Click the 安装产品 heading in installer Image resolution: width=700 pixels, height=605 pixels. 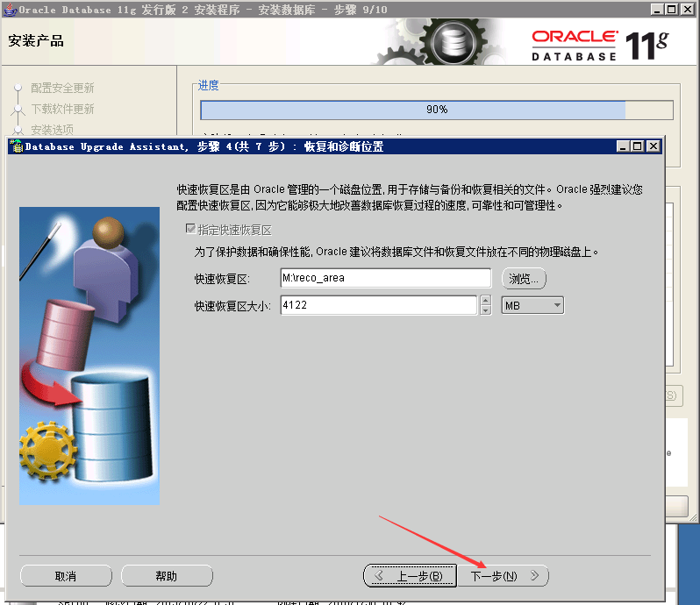(x=36, y=41)
